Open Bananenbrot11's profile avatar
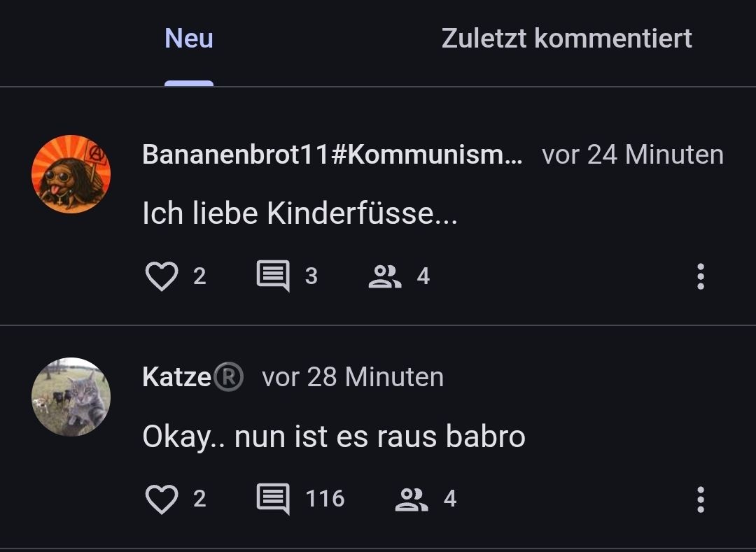Screen dimensions: 756x552 (71, 174)
